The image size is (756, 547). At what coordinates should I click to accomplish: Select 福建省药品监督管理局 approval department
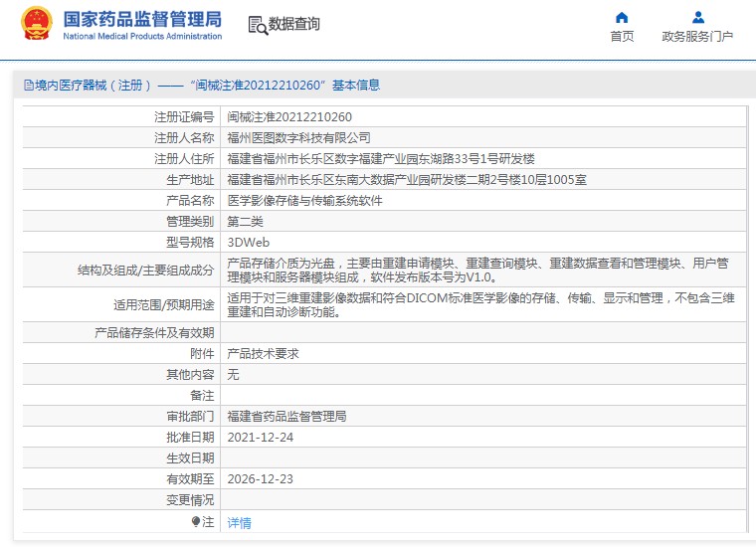coord(286,417)
